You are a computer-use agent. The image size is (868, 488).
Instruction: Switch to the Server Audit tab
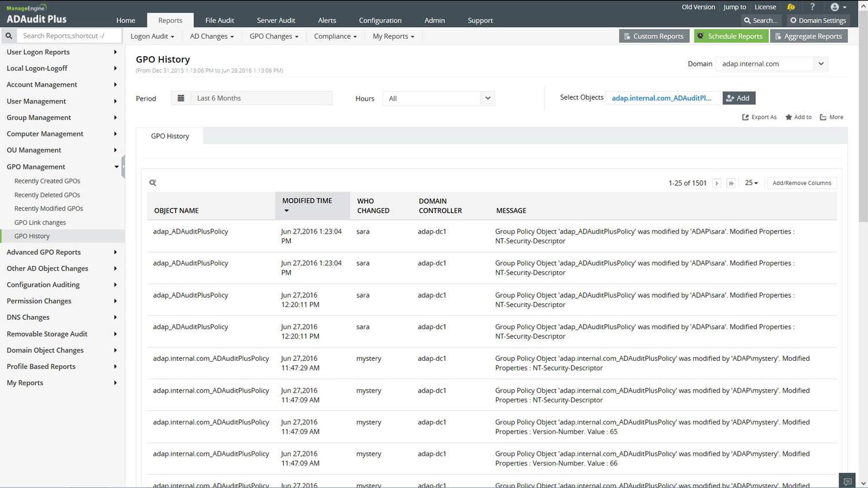tap(276, 20)
